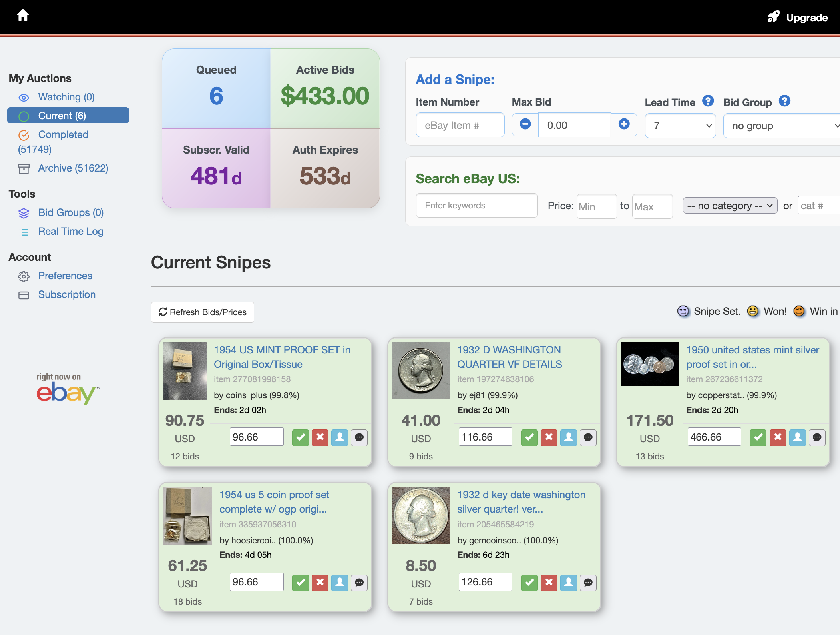Screen dimensions: 840x635
Task: Click the Lead Time help question icon
Action: (708, 101)
